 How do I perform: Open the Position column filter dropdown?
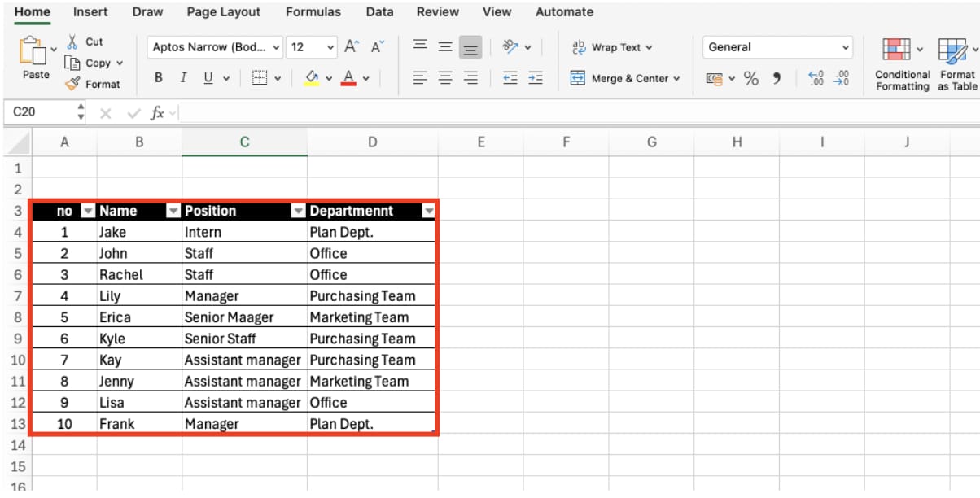coord(298,211)
